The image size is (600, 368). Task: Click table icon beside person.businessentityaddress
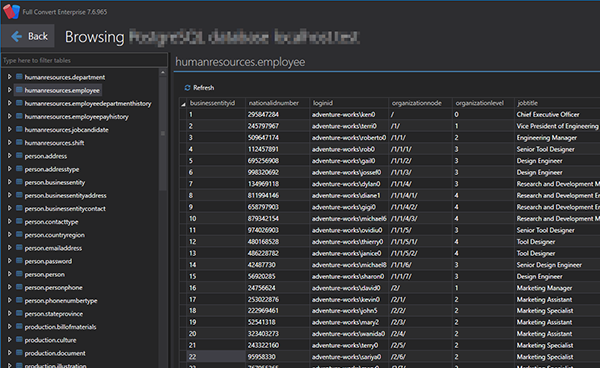19,195
